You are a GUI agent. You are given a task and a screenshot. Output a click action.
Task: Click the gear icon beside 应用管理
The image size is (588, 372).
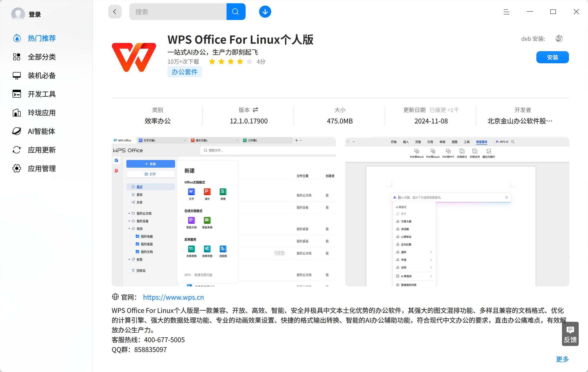(x=17, y=168)
